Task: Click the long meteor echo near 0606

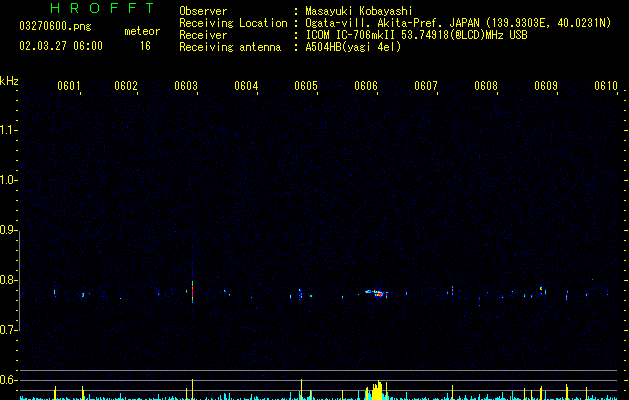Action: tap(376, 293)
